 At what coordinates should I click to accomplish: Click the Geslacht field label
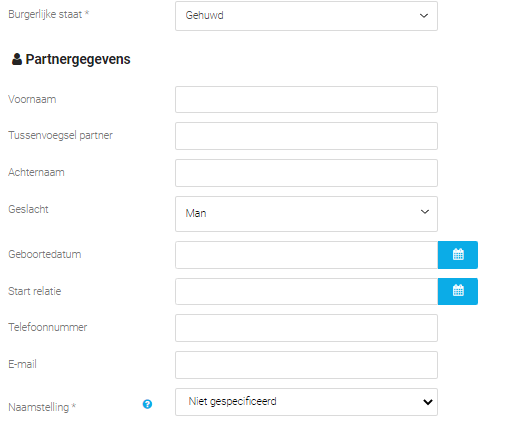(x=28, y=209)
